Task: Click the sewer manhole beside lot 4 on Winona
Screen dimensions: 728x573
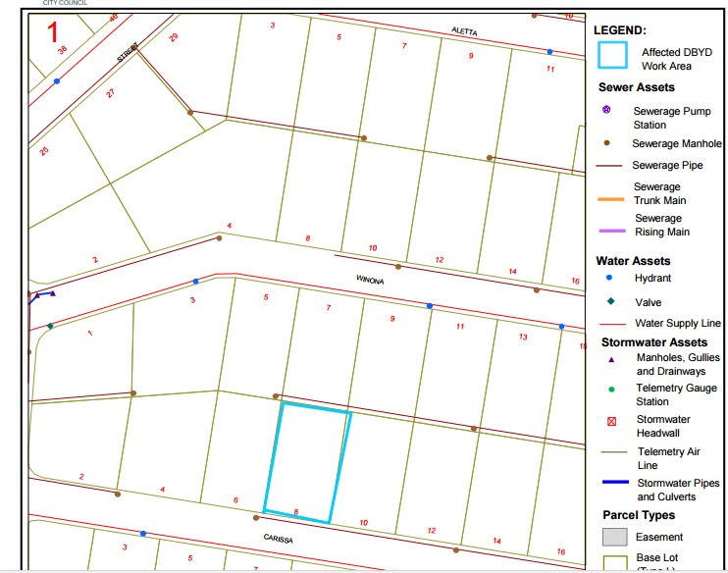Action: click(219, 238)
